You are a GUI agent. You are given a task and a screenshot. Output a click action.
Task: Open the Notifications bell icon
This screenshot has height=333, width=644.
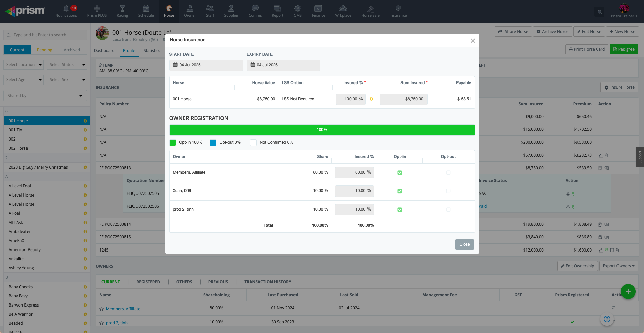coord(66,8)
